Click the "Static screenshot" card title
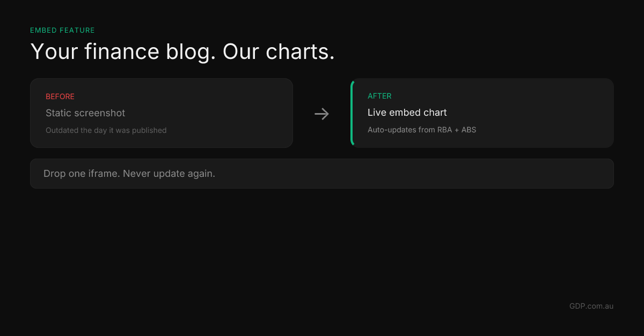 (85, 113)
